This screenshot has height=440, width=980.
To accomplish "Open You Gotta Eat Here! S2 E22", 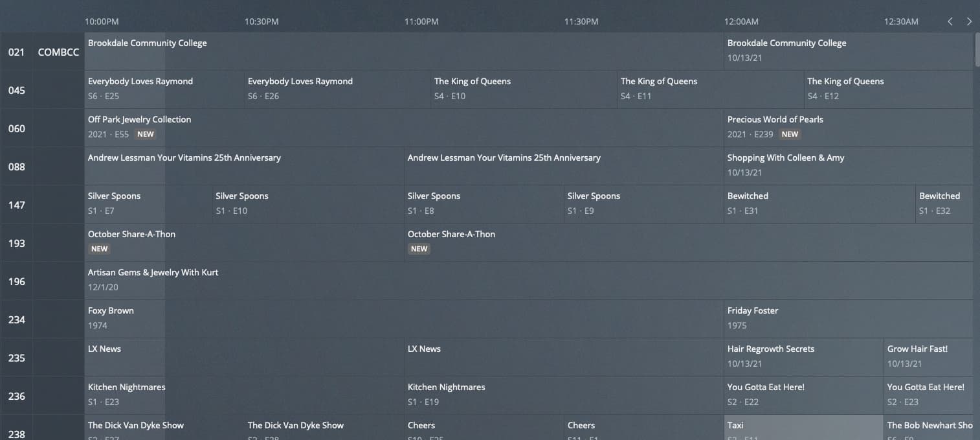I will tap(804, 396).
